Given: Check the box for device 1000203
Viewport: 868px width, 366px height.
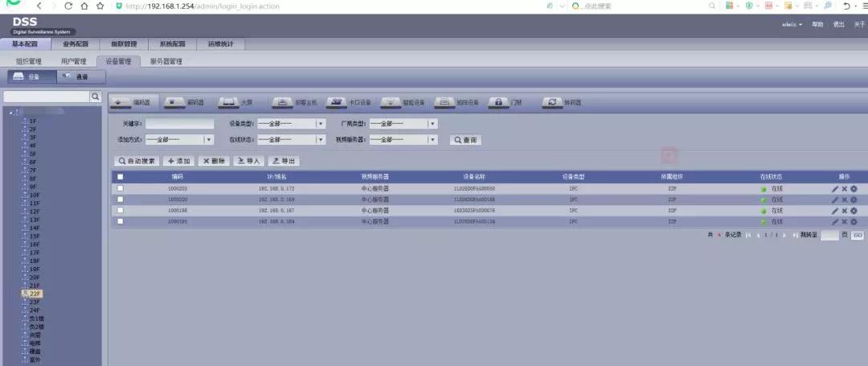Looking at the screenshot, I should click(x=121, y=188).
